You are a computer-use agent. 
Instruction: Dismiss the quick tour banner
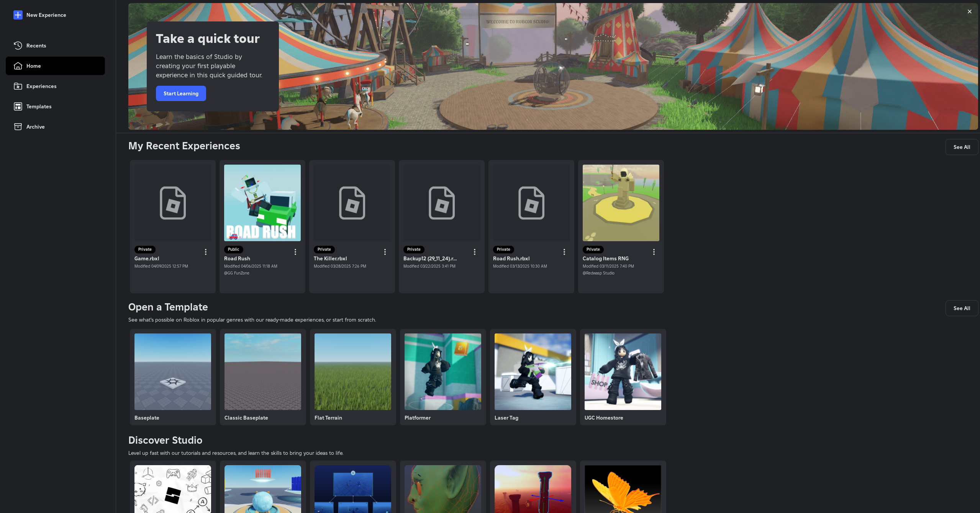pyautogui.click(x=970, y=11)
